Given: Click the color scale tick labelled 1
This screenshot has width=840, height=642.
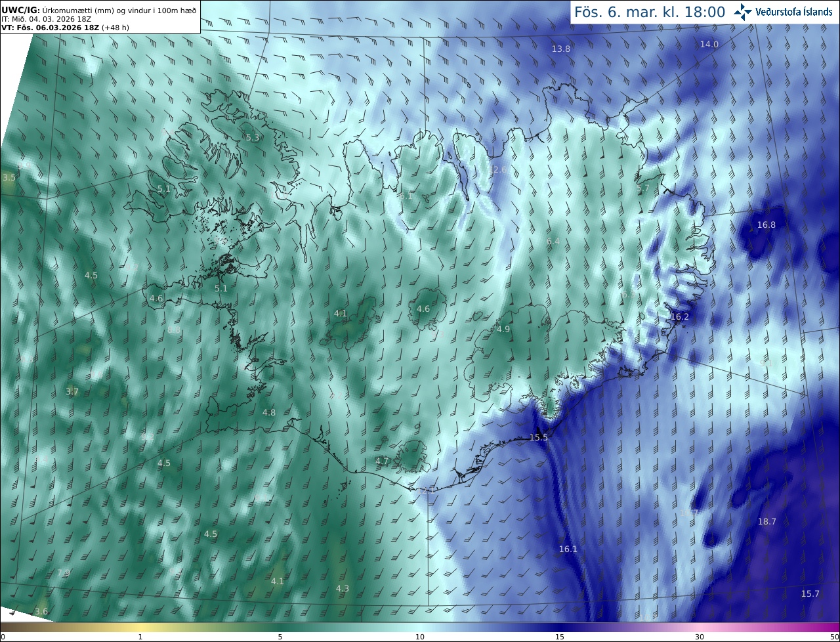Looking at the screenshot, I should point(140,637).
